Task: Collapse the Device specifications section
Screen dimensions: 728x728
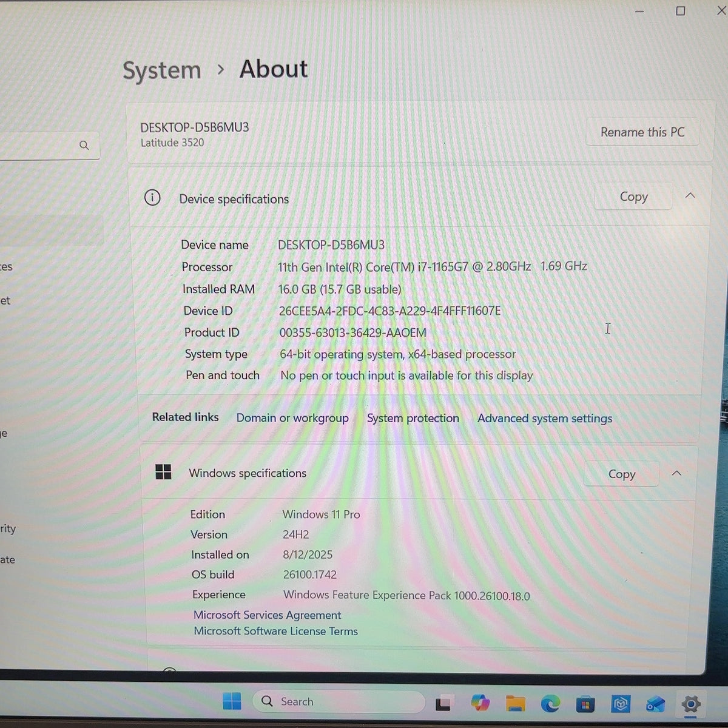Action: click(x=690, y=195)
